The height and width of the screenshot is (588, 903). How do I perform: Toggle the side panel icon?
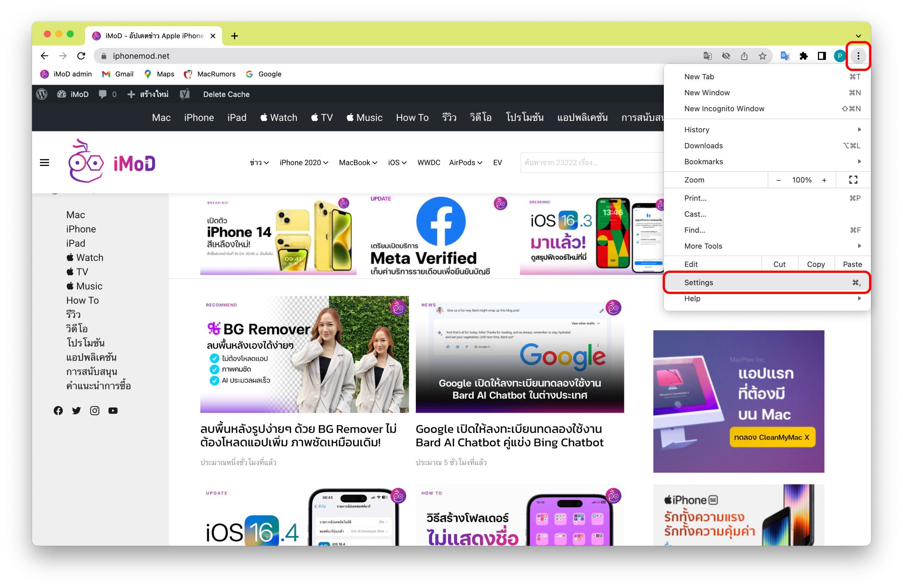click(x=822, y=56)
